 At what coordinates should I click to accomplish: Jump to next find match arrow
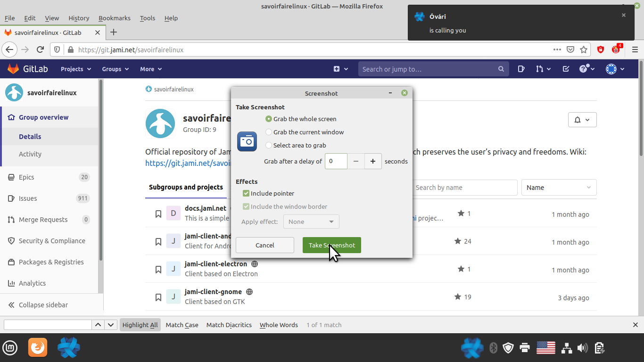[111, 325]
